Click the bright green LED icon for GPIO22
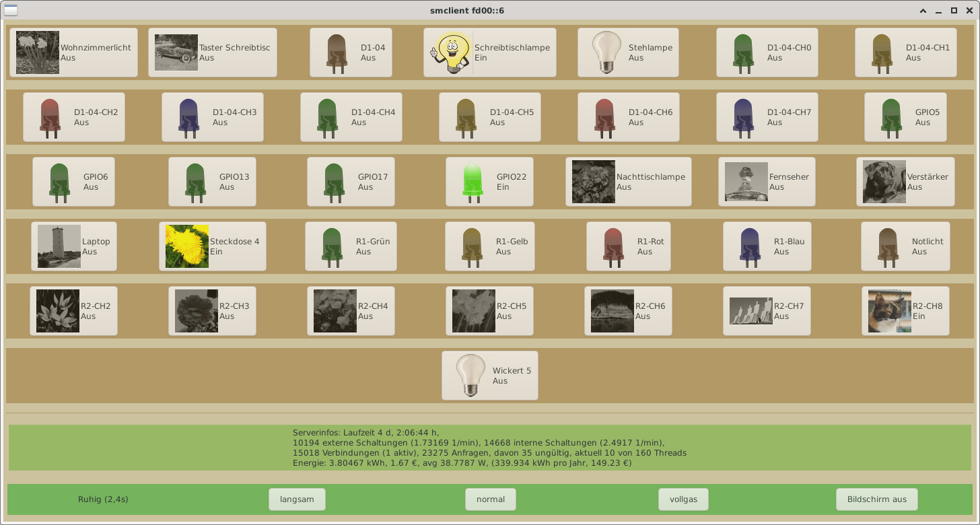Viewport: 980px width, 525px height. coord(473,182)
